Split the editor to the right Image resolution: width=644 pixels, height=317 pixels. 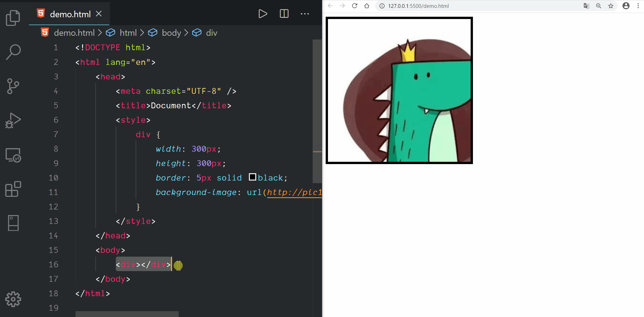pyautogui.click(x=284, y=14)
